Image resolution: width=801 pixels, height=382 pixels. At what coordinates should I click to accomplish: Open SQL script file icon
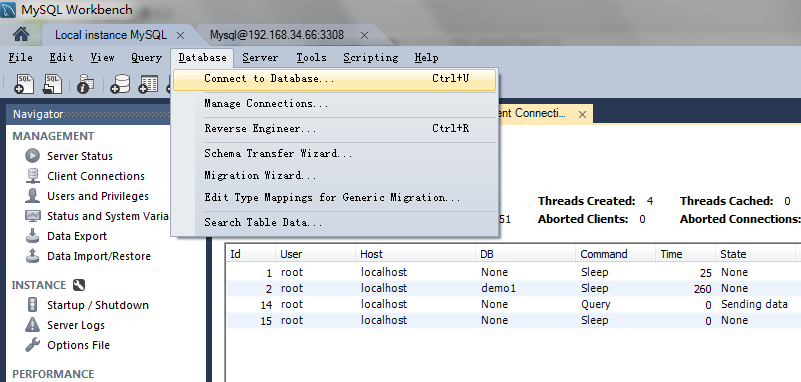52,84
